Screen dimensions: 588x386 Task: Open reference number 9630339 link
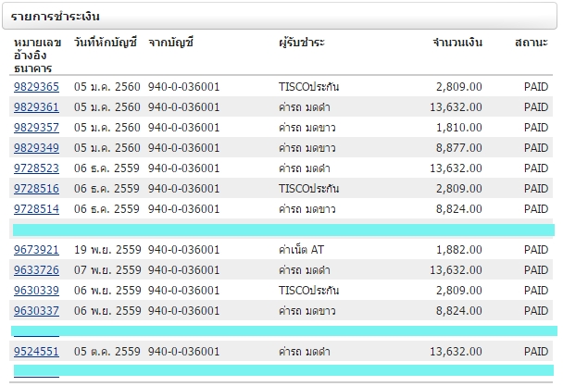(36, 291)
